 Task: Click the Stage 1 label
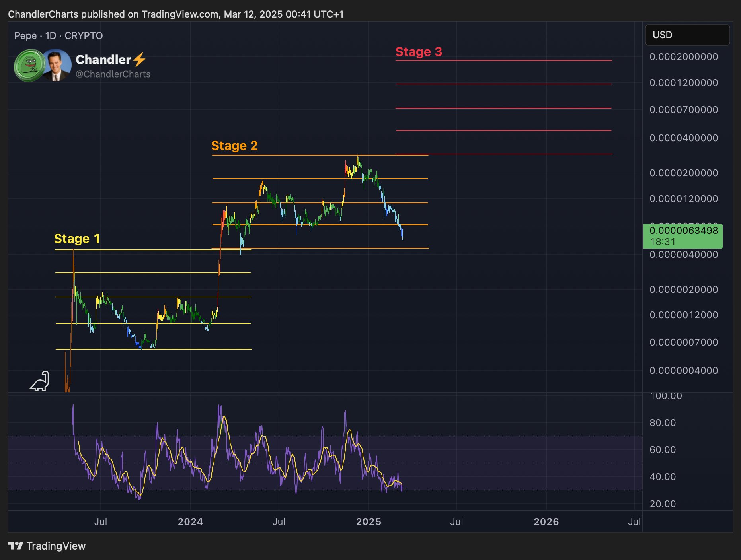click(x=77, y=239)
